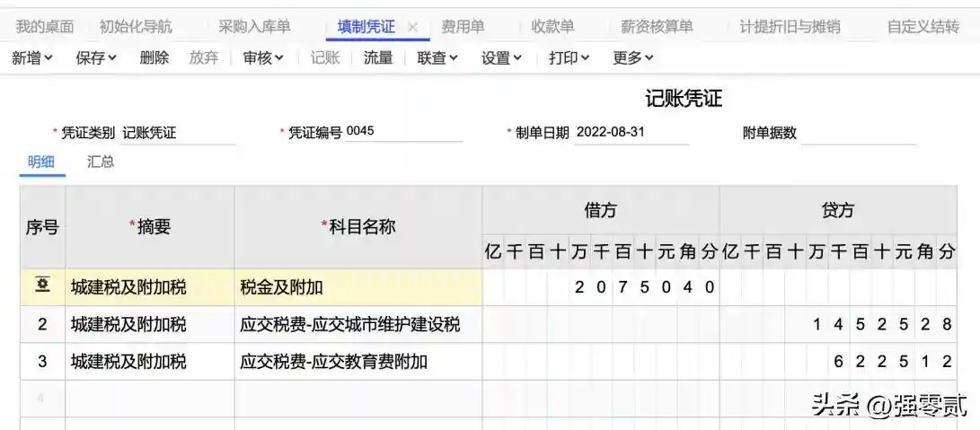
Task: Click the 附单据数 input field
Action: 858,132
